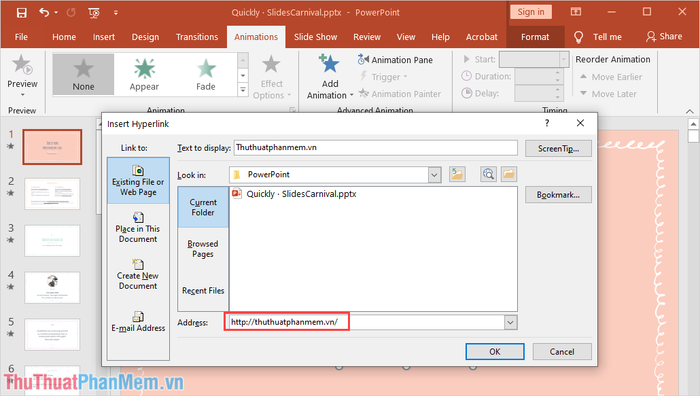
Task: Open the Review tab
Action: pos(367,37)
